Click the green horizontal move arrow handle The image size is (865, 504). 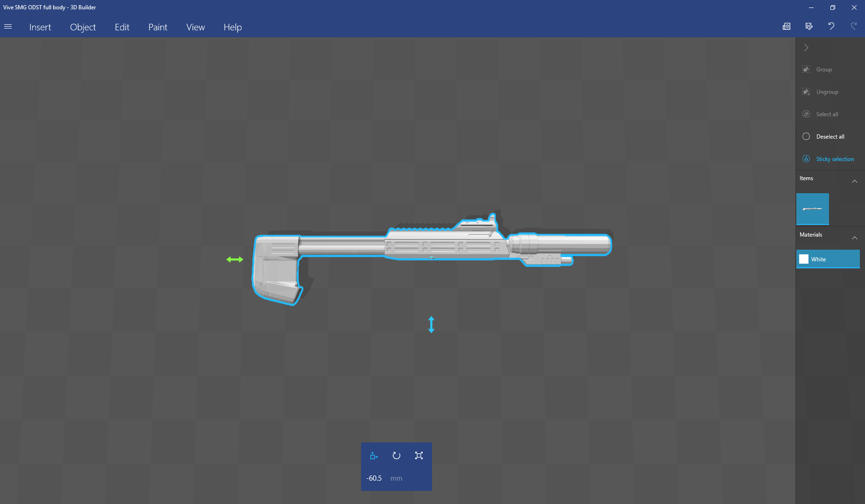tap(235, 259)
